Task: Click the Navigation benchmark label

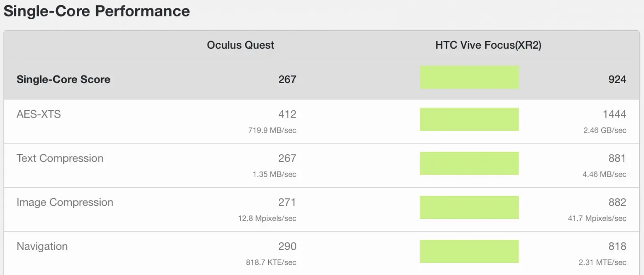Action: 42,246
